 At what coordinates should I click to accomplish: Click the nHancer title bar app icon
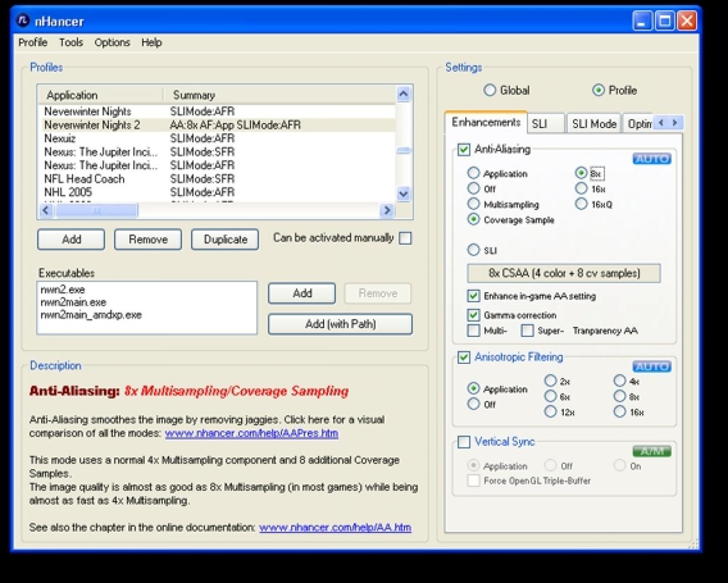[23, 20]
